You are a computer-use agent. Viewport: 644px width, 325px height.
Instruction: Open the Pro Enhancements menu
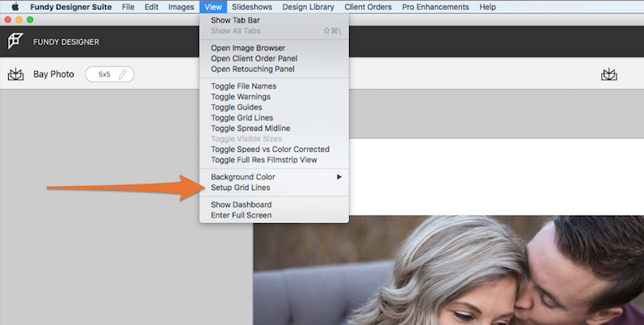[x=436, y=7]
